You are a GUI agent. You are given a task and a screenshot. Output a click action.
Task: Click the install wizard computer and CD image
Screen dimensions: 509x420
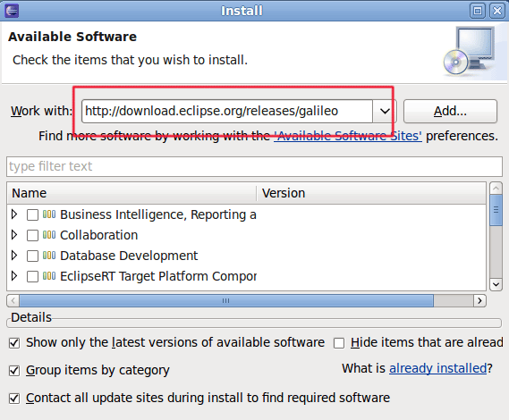[x=469, y=52]
